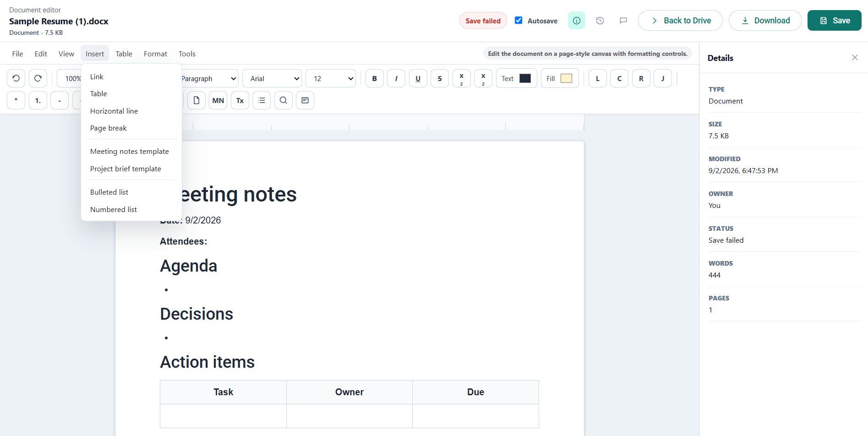Viewport: 868px width, 436px height.
Task: Toggle italic with the I button
Action: click(x=396, y=78)
